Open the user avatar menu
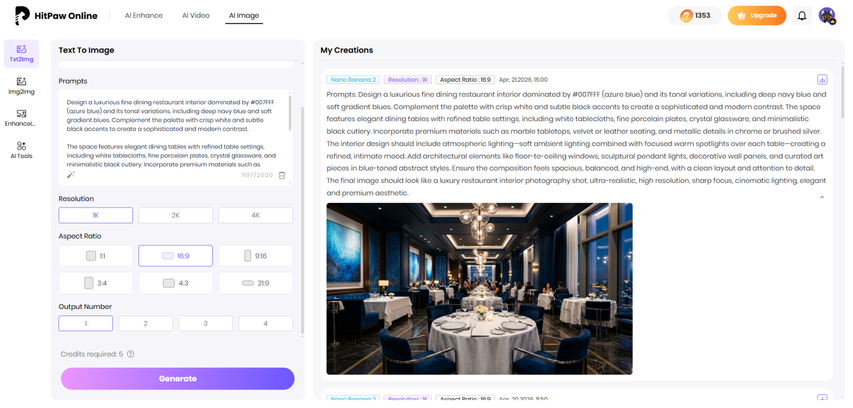The height and width of the screenshot is (408, 853). 827,16
